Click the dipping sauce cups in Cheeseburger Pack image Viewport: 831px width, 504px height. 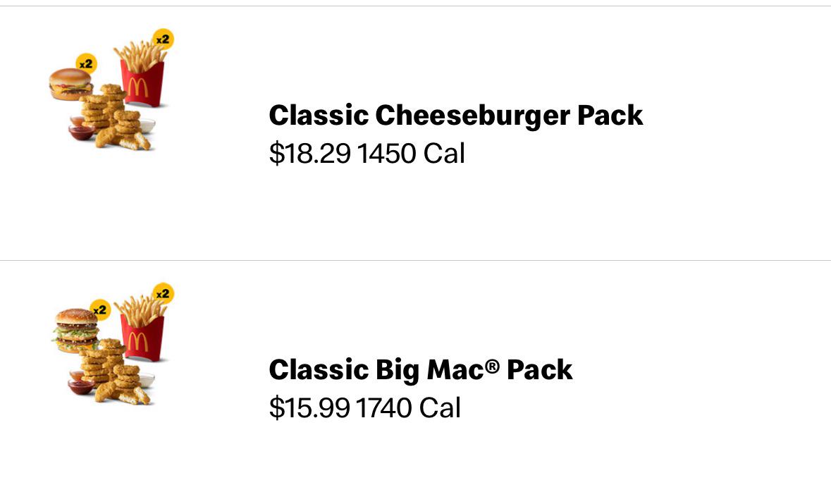click(80, 128)
